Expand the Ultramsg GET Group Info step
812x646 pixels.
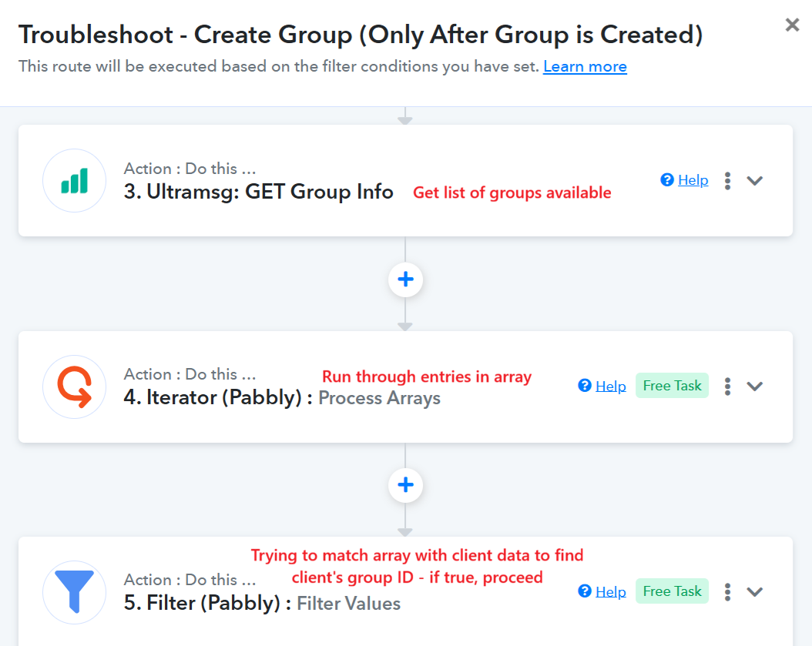(755, 181)
